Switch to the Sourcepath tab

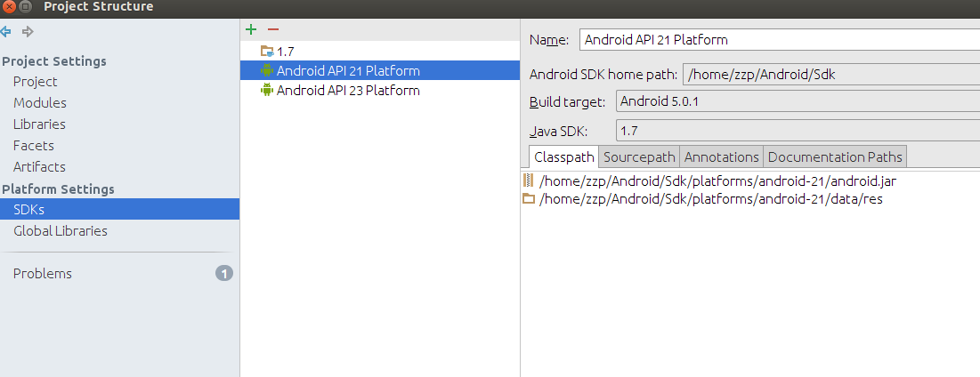[x=639, y=156]
